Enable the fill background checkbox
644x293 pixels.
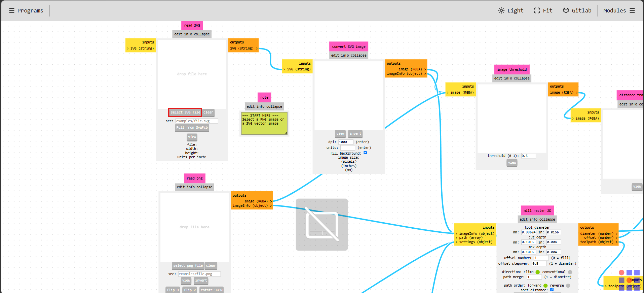click(x=365, y=153)
